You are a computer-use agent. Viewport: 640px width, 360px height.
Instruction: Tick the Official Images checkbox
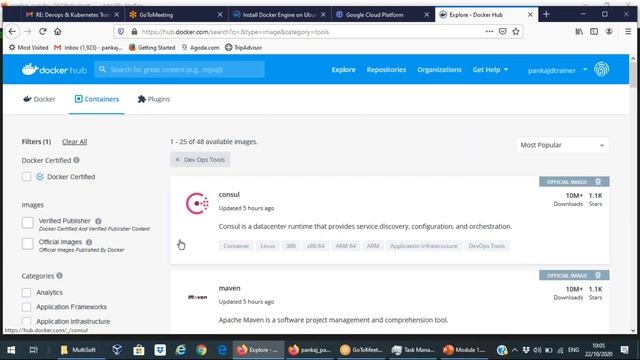pos(28,244)
